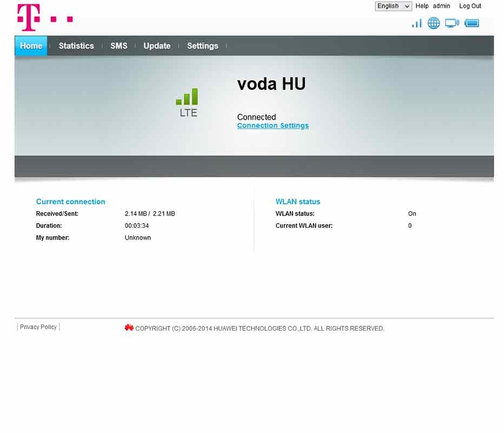Click the globe network status icon
This screenshot has height=433, width=504.
point(434,23)
